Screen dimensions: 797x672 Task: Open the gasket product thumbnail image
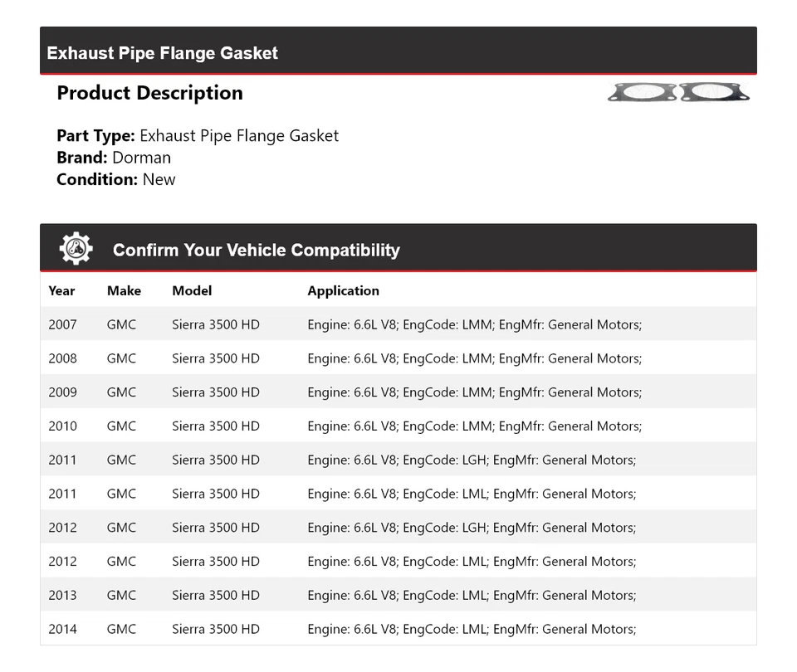pyautogui.click(x=677, y=92)
